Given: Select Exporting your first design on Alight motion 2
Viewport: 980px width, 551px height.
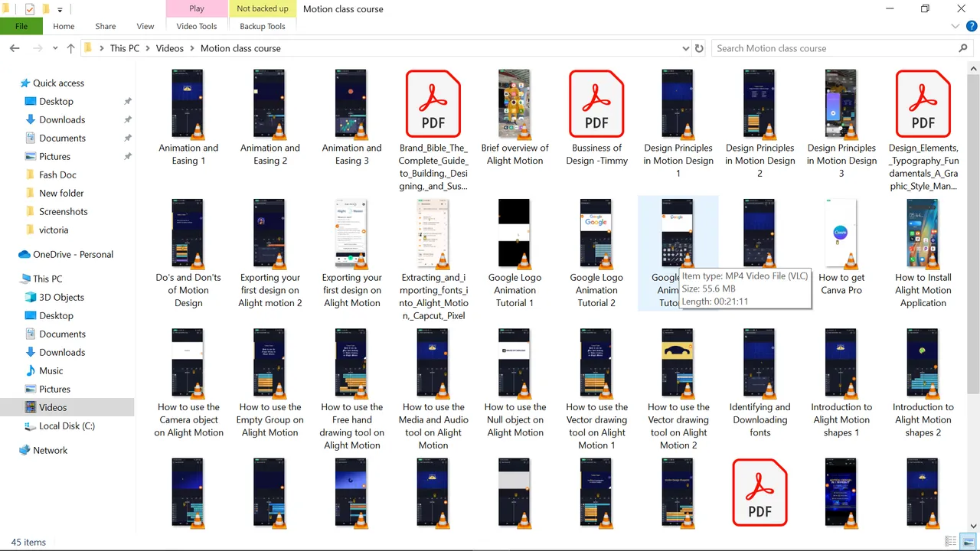Looking at the screenshot, I should pyautogui.click(x=269, y=253).
